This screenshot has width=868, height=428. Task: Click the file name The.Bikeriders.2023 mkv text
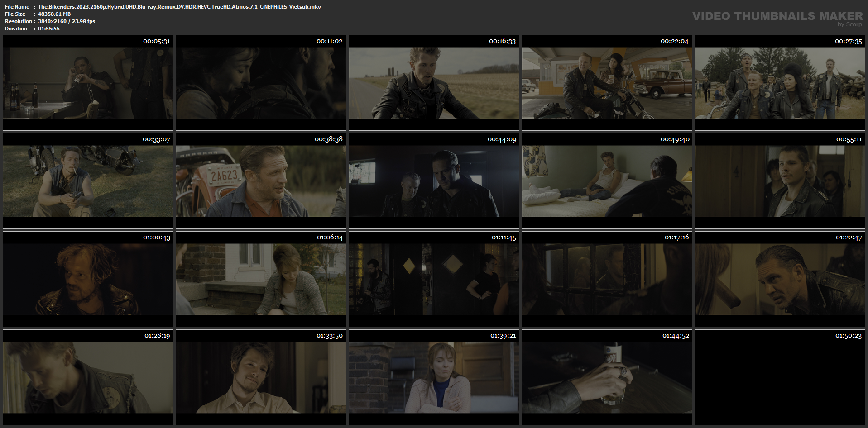tap(179, 7)
